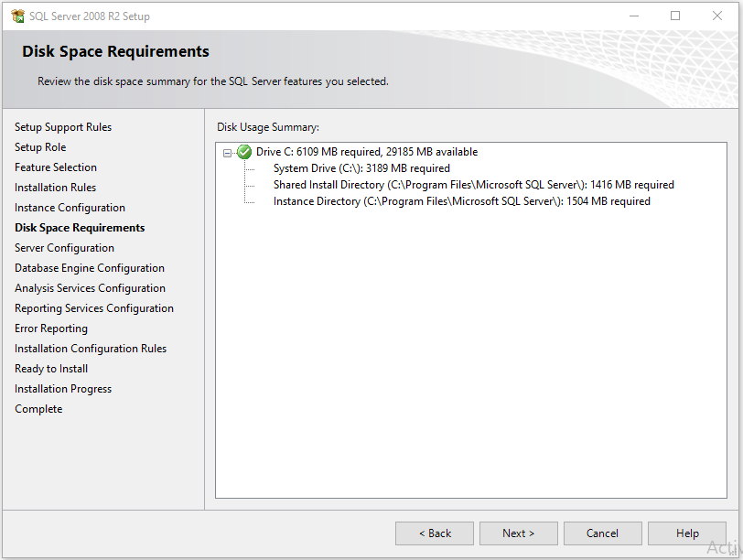
Task: Maximize the SQL Server Setup window
Action: point(675,16)
